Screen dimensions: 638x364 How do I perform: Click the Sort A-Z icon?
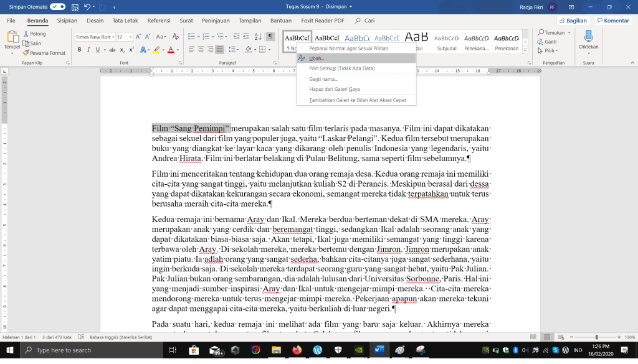pyautogui.click(x=259, y=37)
